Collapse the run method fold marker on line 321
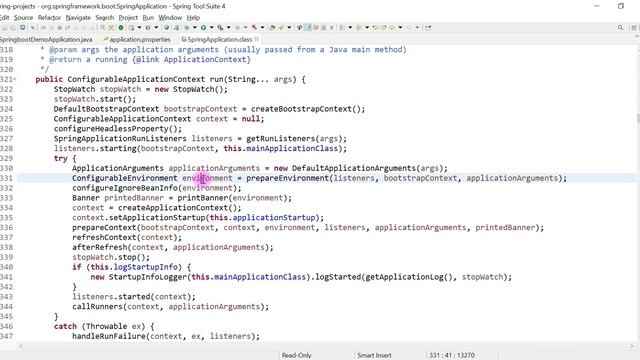 coord(15,79)
